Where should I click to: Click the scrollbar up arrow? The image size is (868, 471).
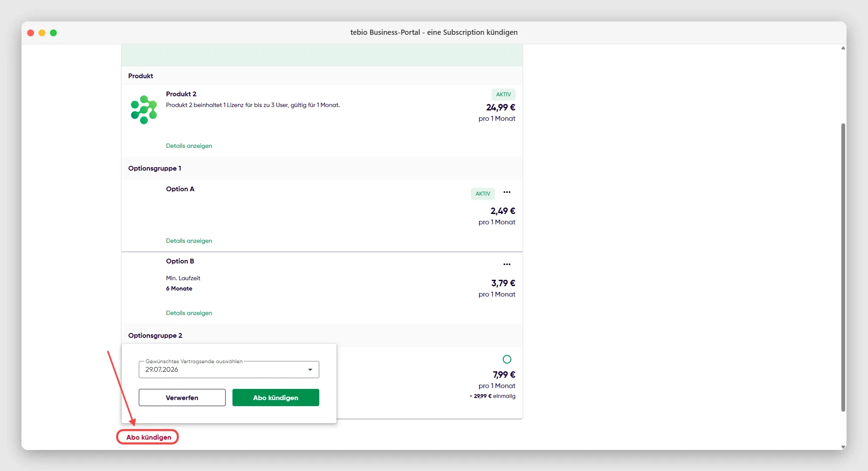pos(843,48)
